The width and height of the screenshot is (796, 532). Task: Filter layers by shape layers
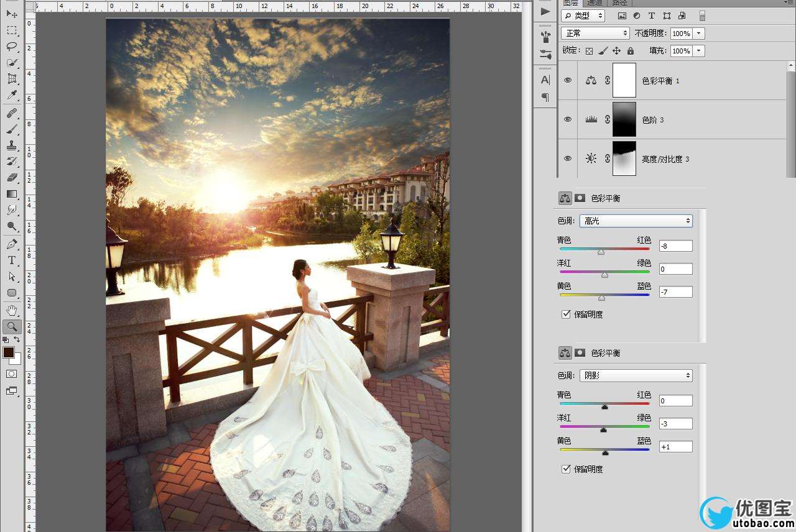[x=667, y=16]
